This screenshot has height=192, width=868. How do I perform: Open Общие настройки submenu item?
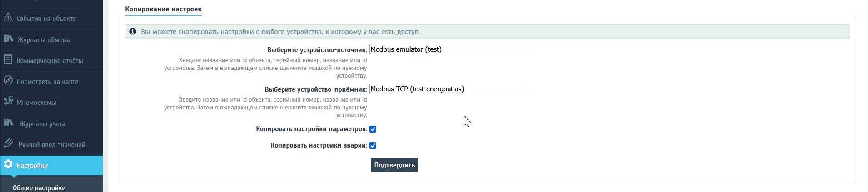39,188
